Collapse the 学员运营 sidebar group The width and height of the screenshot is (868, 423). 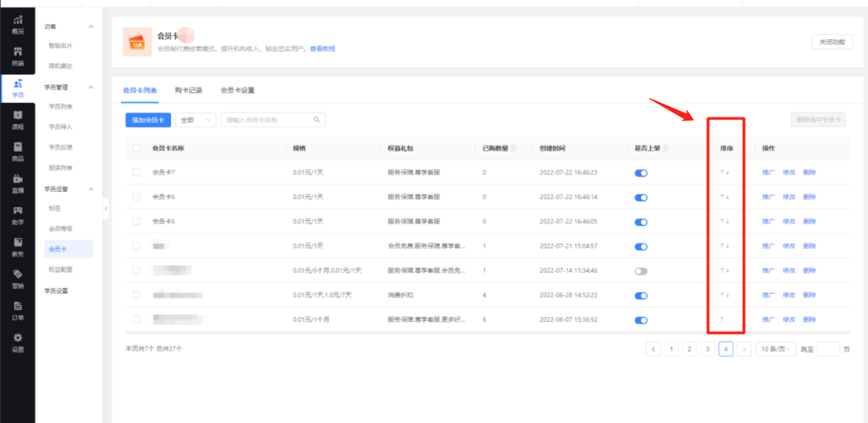coord(91,189)
